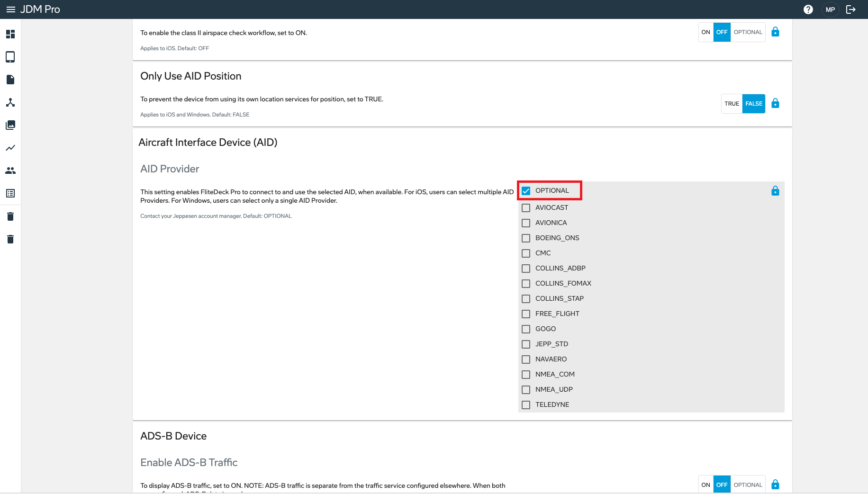
Task: Enable the TELEDYNE provider checkbox
Action: click(526, 405)
